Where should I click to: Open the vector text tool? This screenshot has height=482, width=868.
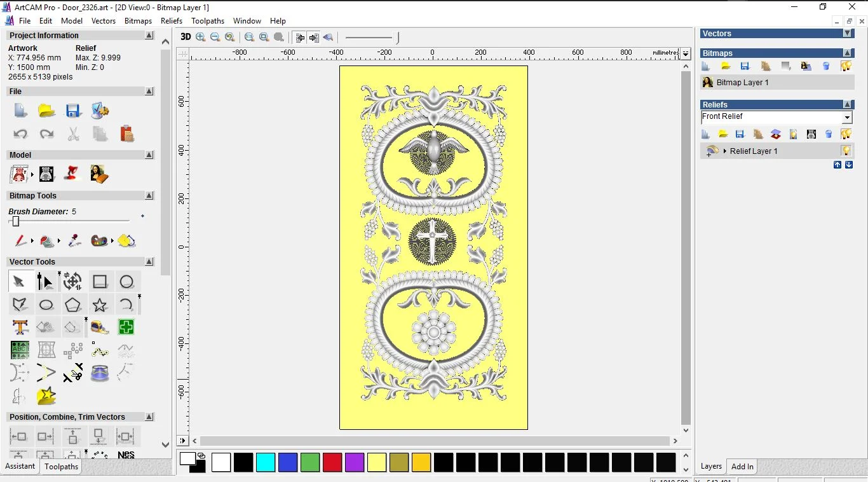point(20,327)
